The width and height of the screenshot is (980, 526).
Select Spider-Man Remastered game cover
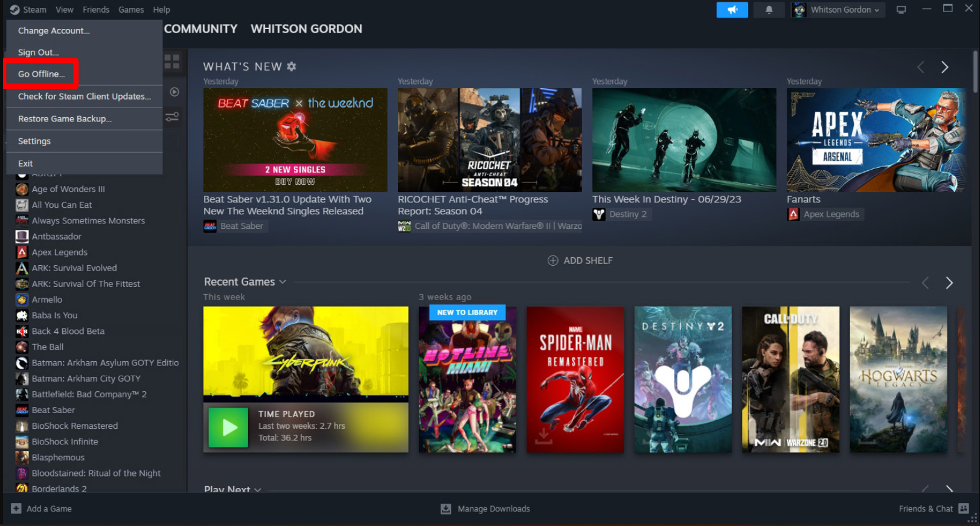[575, 379]
